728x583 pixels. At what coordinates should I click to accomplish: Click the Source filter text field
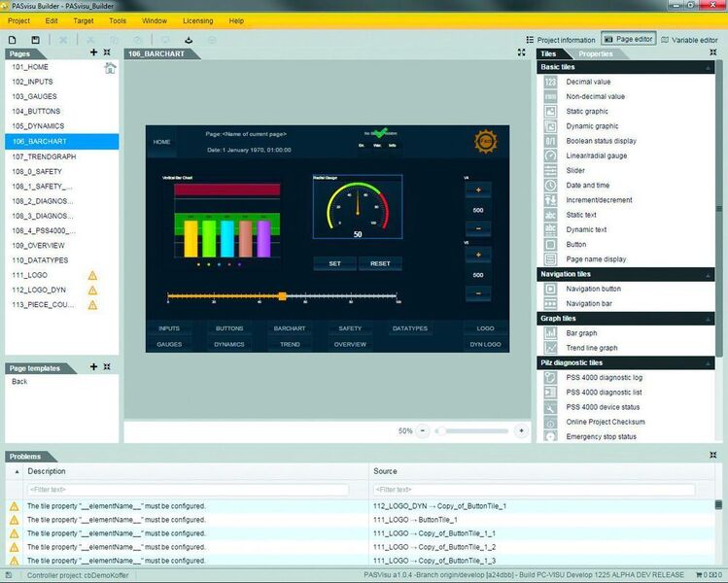(534, 490)
